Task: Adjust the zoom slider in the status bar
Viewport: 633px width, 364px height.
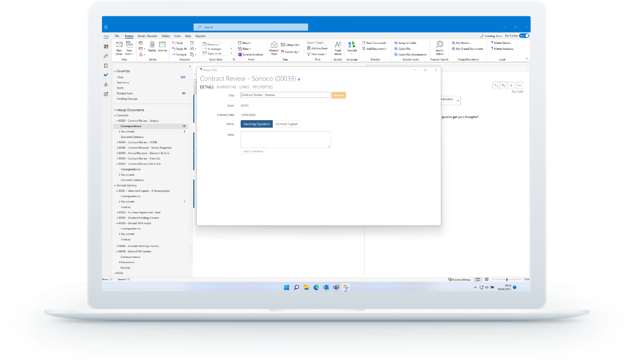Action: (x=507, y=280)
